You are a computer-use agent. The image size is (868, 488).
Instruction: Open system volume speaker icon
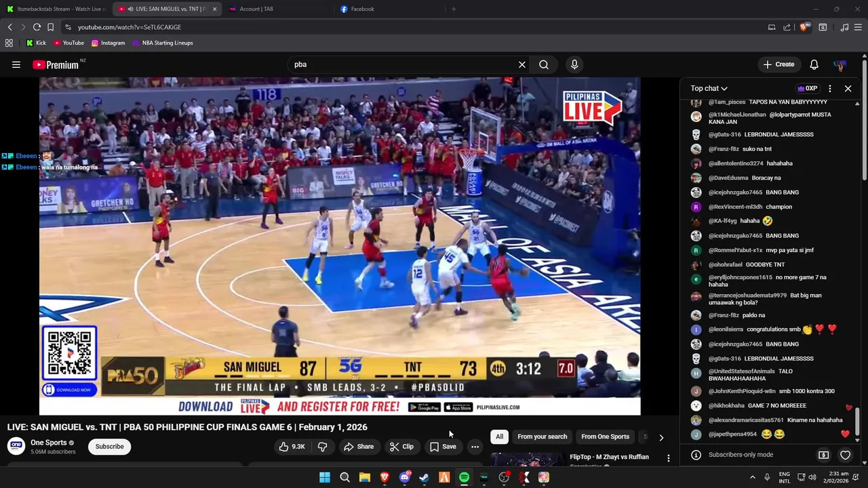click(x=814, y=477)
